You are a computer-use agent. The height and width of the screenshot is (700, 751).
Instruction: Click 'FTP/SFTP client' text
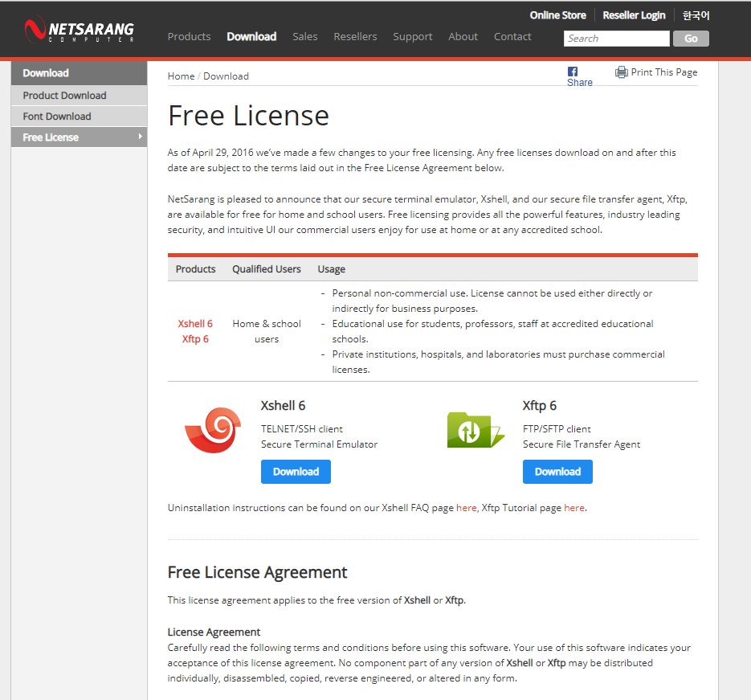(x=557, y=429)
